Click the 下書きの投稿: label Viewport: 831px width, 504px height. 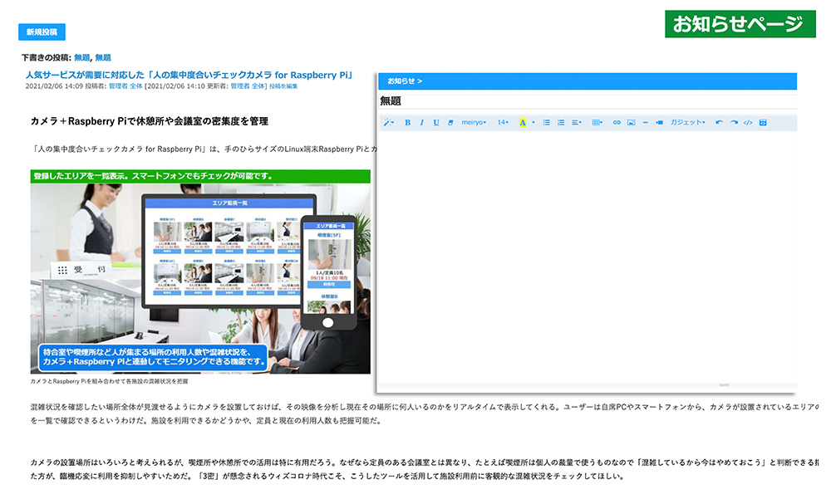46,57
